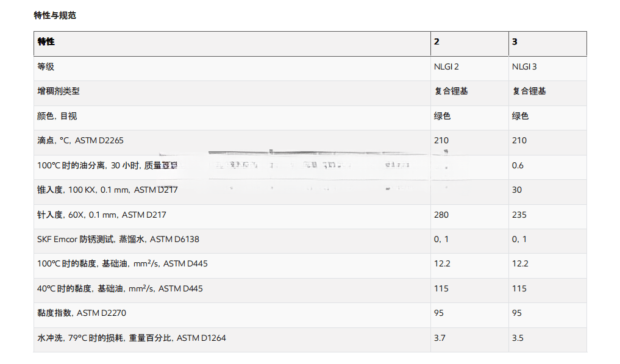Click the 锥入度 ASTM D217 row label
Image resolution: width=620 pixels, height=364 pixels.
(107, 190)
